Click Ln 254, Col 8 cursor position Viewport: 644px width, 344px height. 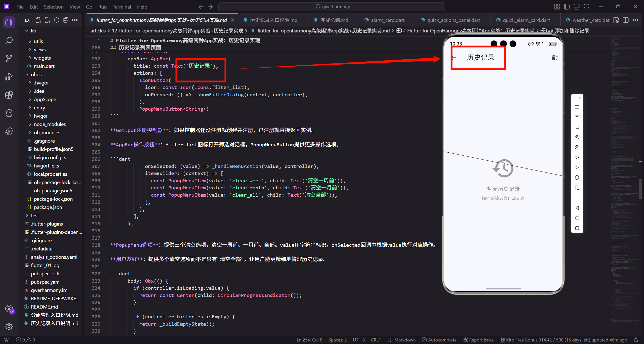[309, 340]
